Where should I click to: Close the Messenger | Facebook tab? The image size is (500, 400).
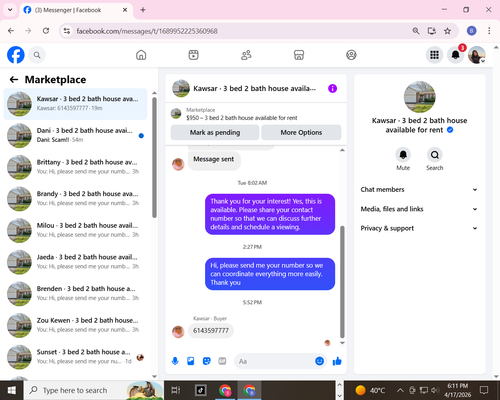tap(125, 10)
